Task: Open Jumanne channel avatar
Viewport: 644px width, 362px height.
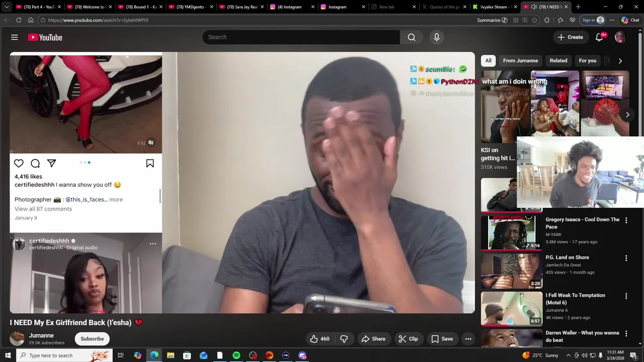Action: [17, 339]
